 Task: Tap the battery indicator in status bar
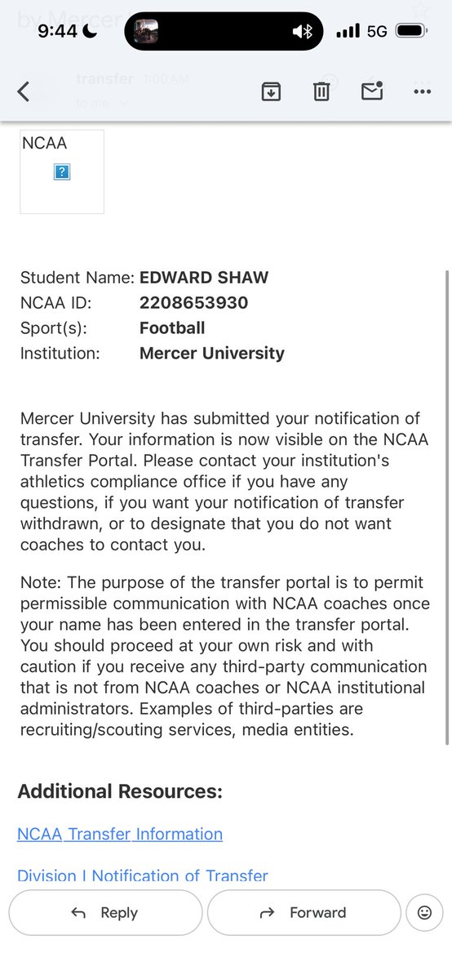coord(410,31)
